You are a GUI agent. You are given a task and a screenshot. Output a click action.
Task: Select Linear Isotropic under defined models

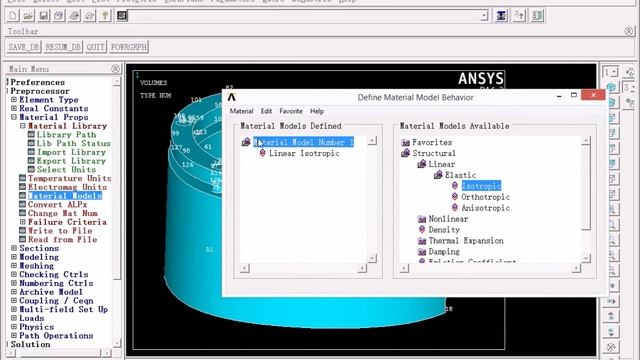(304, 153)
